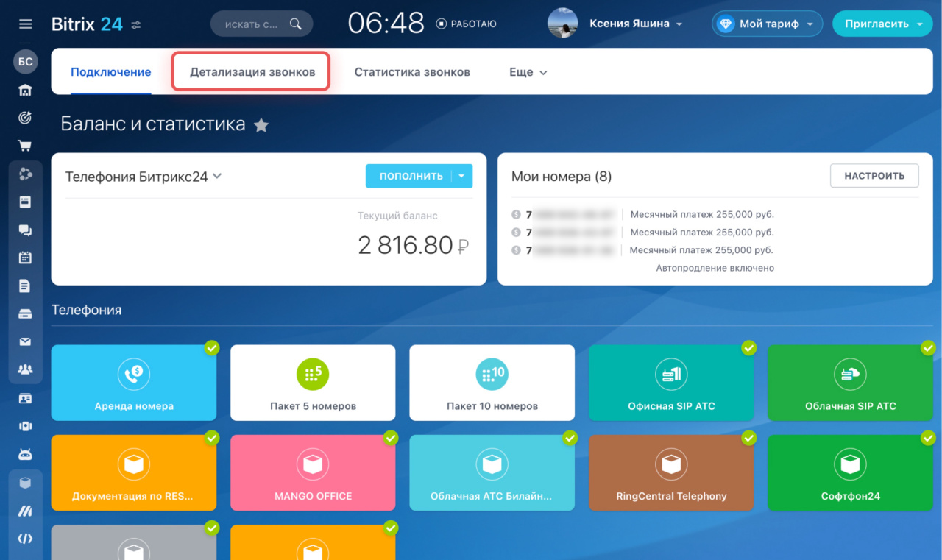Expand the Еще tab menu
The width and height of the screenshot is (942, 560).
pyautogui.click(x=528, y=72)
